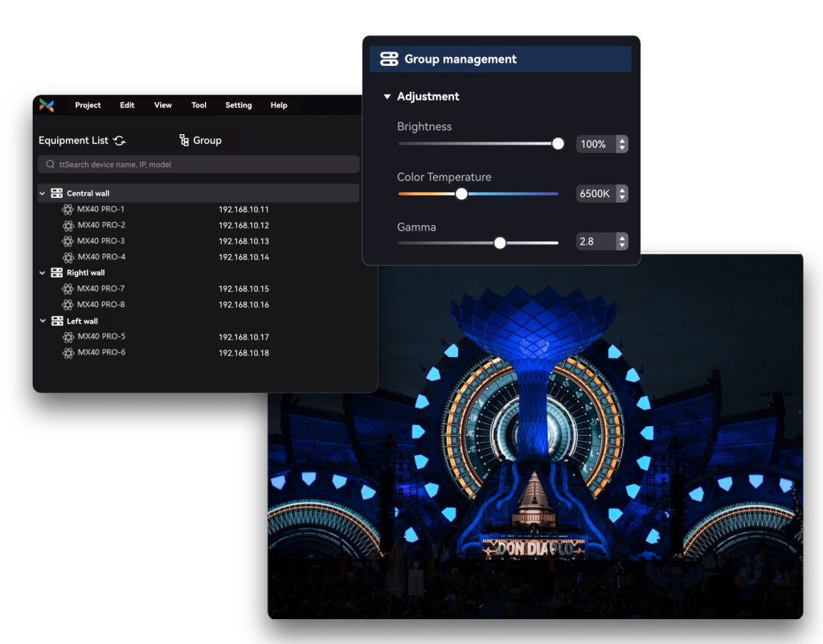Click the 6500K color temperature field

pos(596,194)
